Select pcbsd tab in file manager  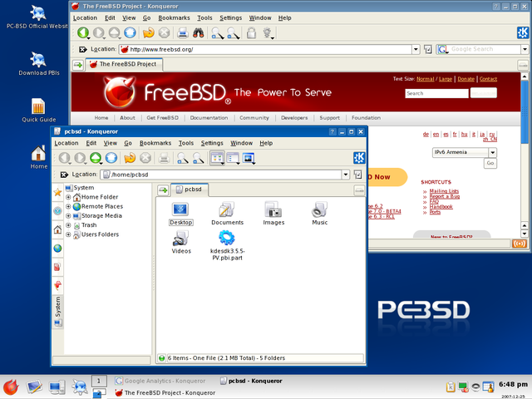(x=190, y=190)
